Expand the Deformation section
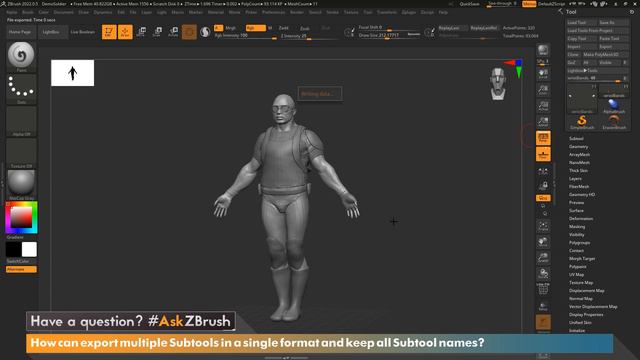Viewport: 640px width, 360px height. pos(581,219)
